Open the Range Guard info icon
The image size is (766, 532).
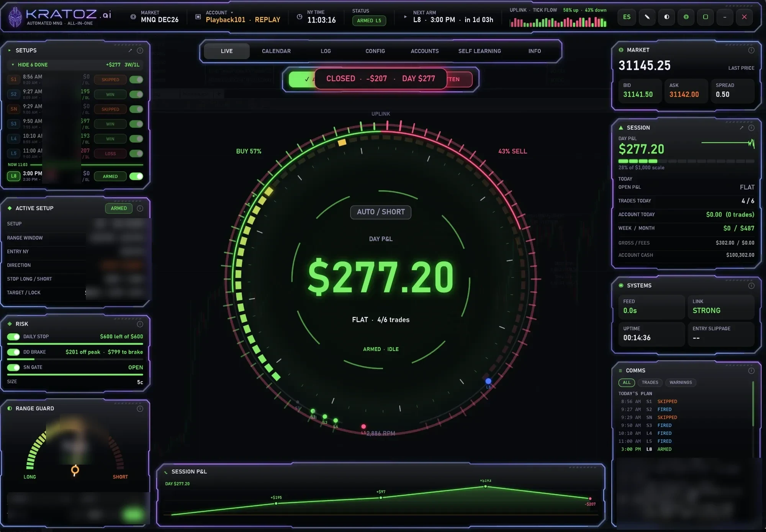pos(140,409)
